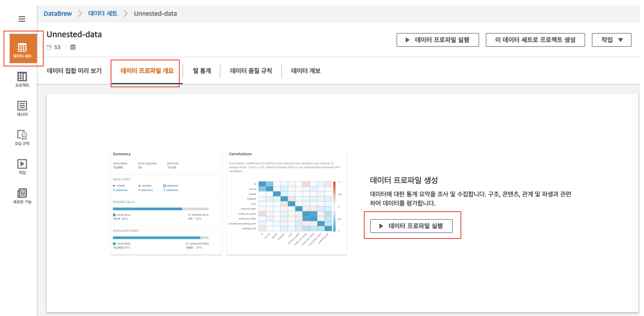Open the DQ 규칙 sidebar icon
This screenshot has width=644, height=316.
22,137
